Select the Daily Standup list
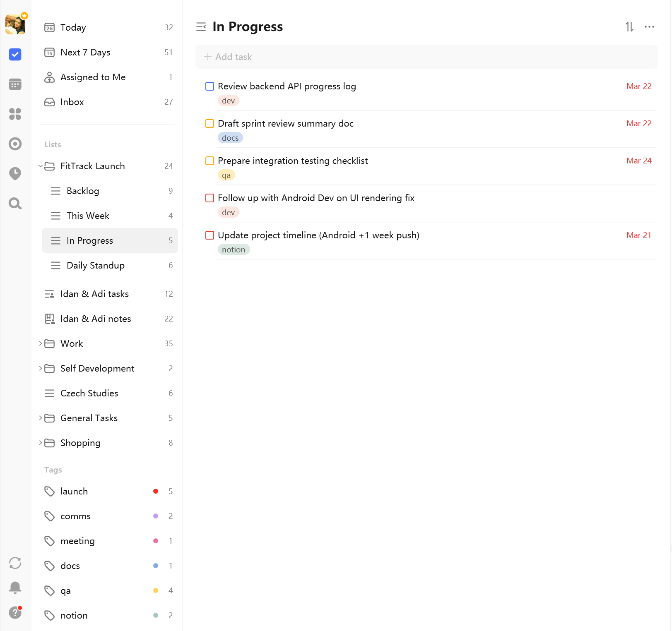The image size is (672, 631). (96, 266)
